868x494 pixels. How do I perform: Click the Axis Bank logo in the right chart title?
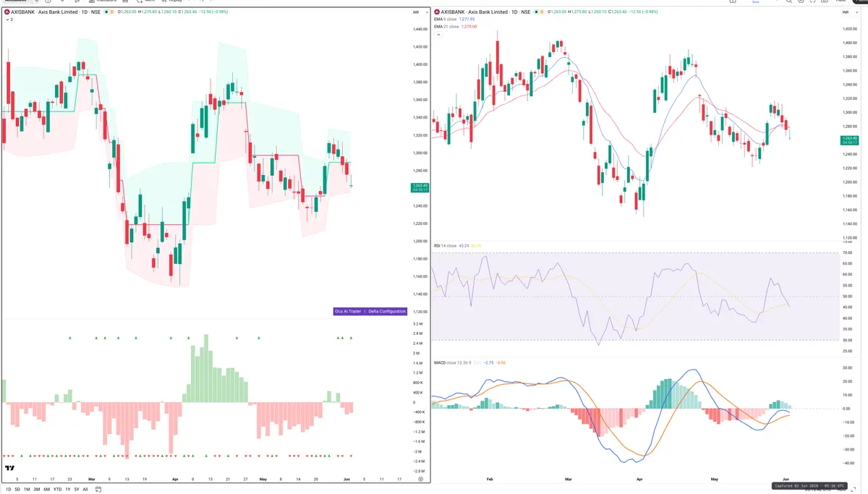pyautogui.click(x=437, y=12)
